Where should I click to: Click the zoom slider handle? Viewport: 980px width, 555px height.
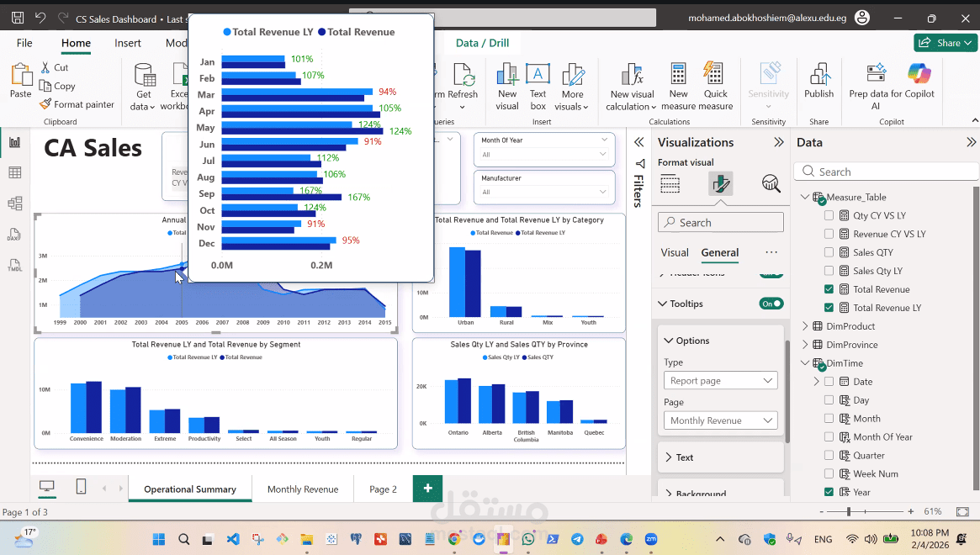pyautogui.click(x=848, y=511)
